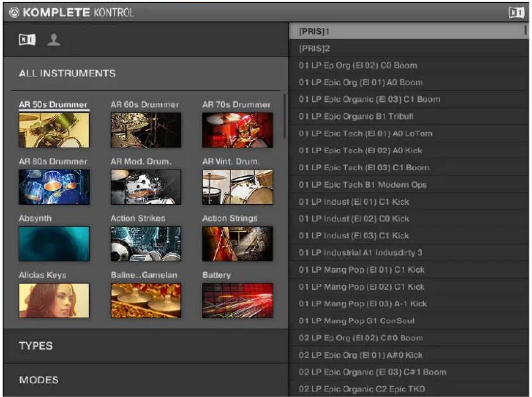This screenshot has width=532, height=397.
Task: Load 02 LP Epic Organic C2 Epic TKO
Action: coord(408,389)
